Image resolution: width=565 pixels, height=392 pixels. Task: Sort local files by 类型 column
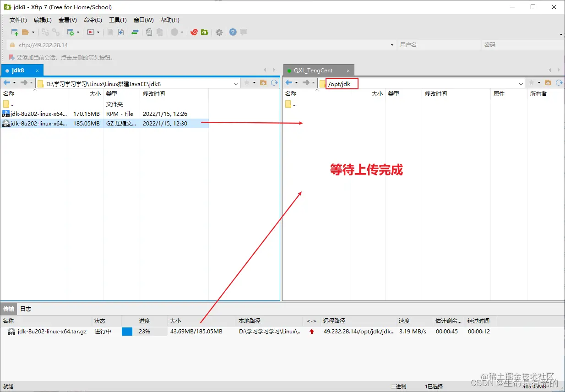point(121,93)
